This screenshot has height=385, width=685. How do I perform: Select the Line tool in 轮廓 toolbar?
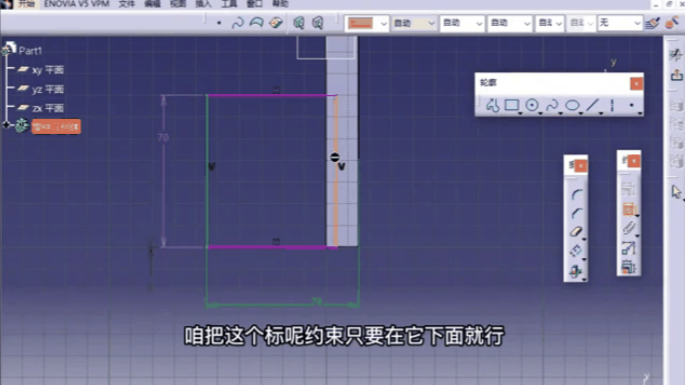click(592, 105)
